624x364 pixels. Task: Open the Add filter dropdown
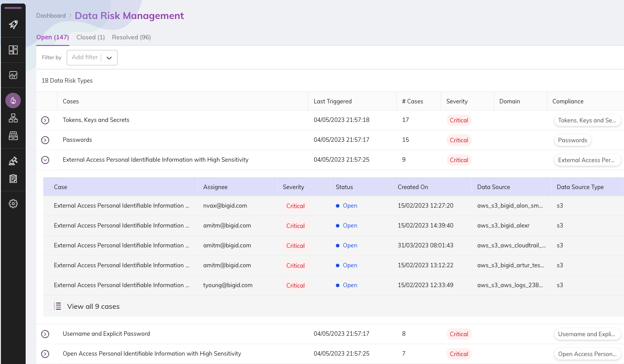point(92,57)
